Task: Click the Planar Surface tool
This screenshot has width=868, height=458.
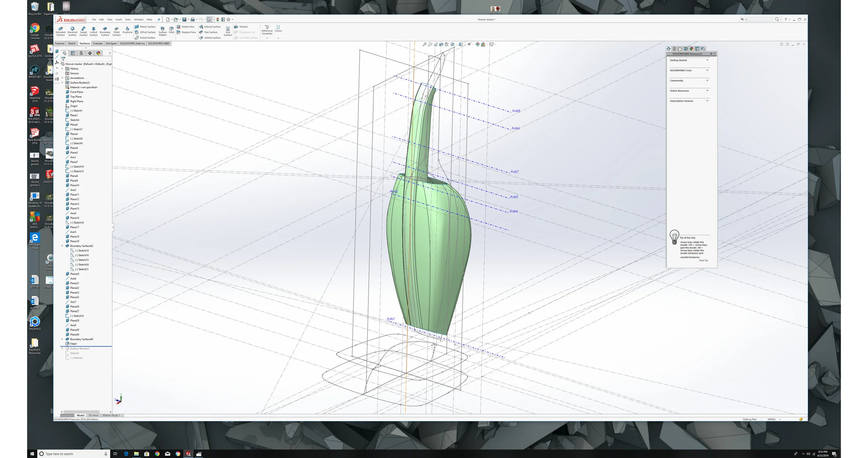Action: [x=145, y=27]
